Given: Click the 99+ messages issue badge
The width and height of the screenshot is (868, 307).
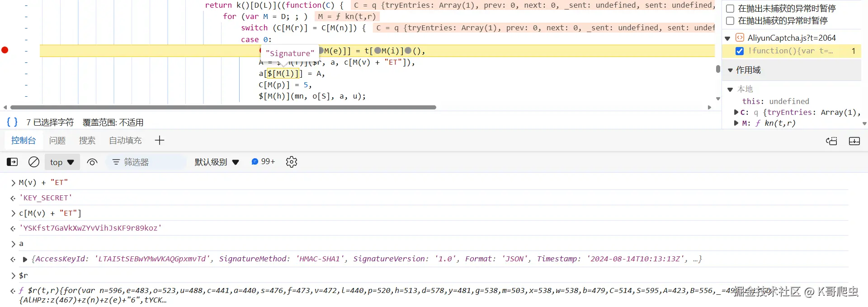Looking at the screenshot, I should [263, 161].
